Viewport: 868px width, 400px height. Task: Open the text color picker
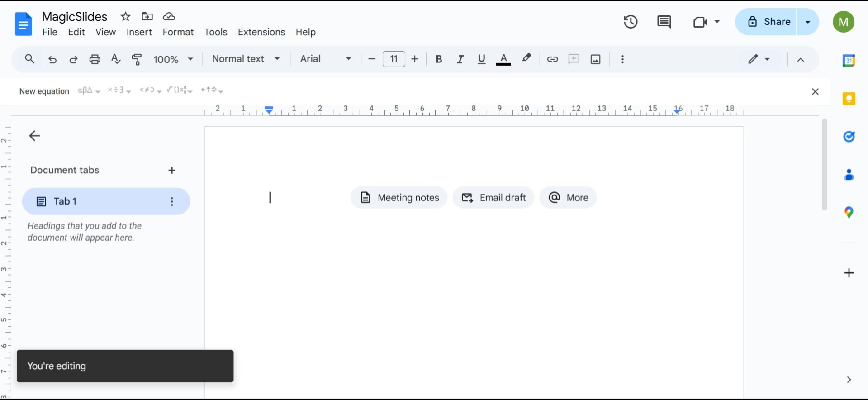(503, 59)
